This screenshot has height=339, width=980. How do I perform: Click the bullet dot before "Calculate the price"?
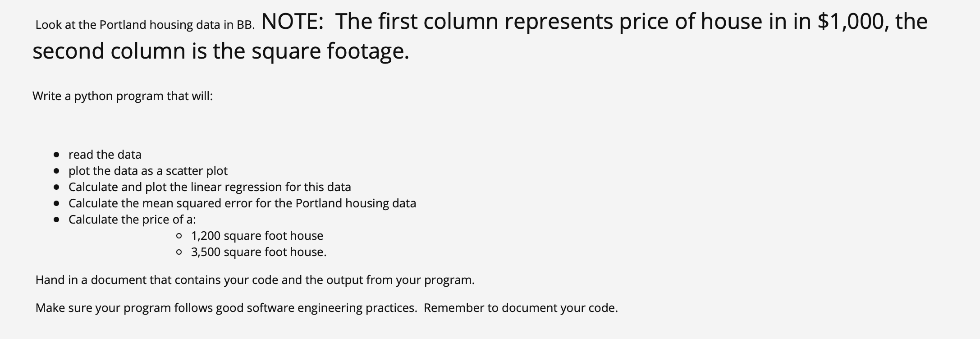(56, 220)
